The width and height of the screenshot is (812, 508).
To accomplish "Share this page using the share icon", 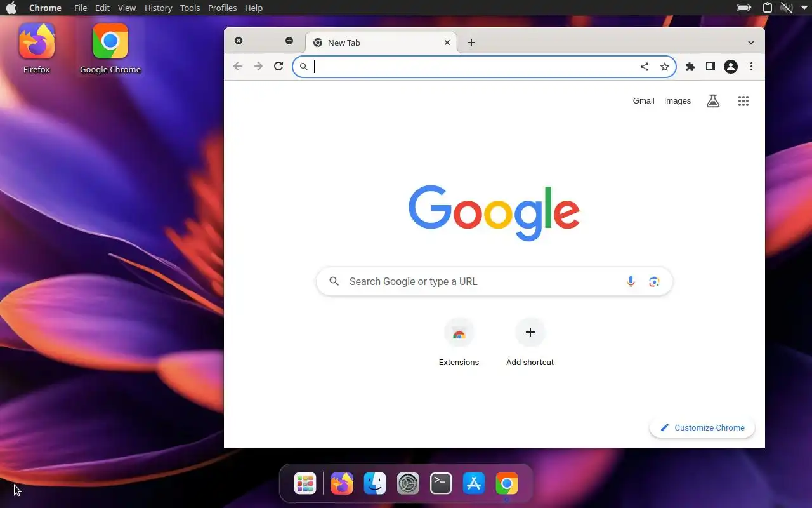I will tap(645, 67).
